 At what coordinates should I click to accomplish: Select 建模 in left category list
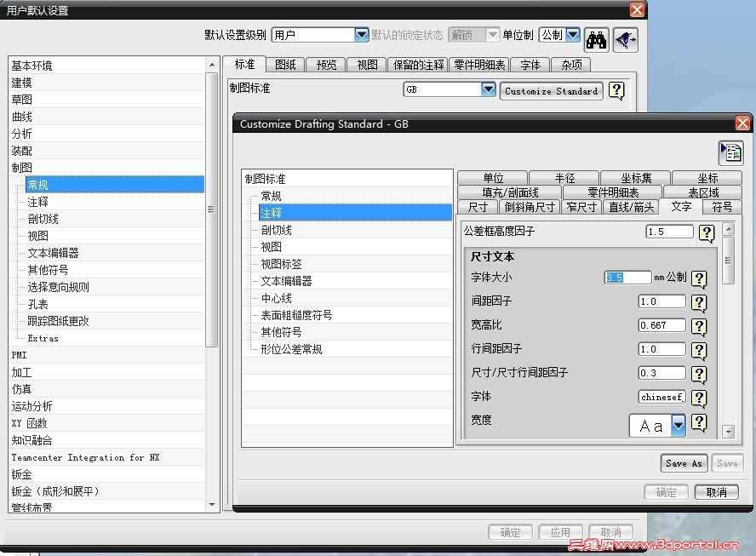coord(107,83)
